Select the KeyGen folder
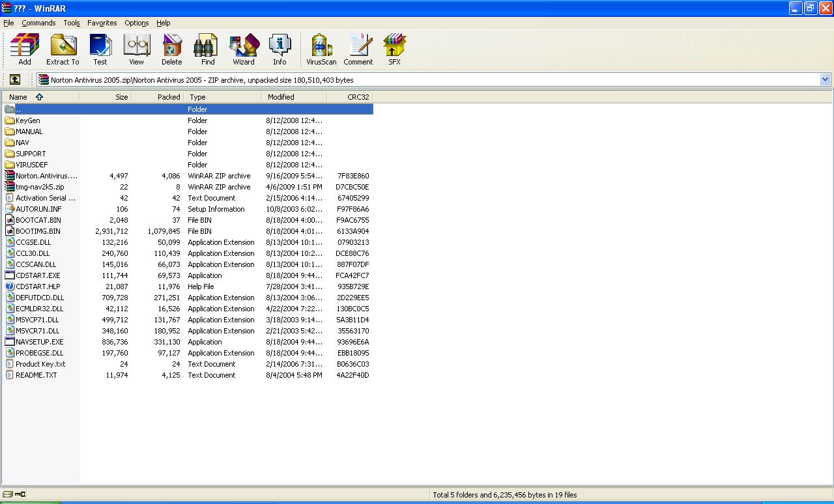This screenshot has width=834, height=504. tap(28, 120)
